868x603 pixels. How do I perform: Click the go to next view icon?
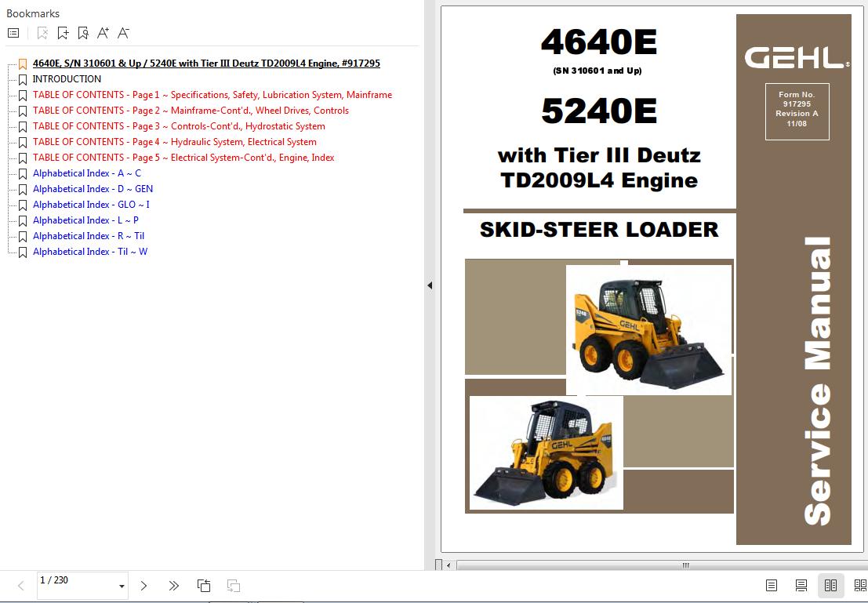click(234, 586)
